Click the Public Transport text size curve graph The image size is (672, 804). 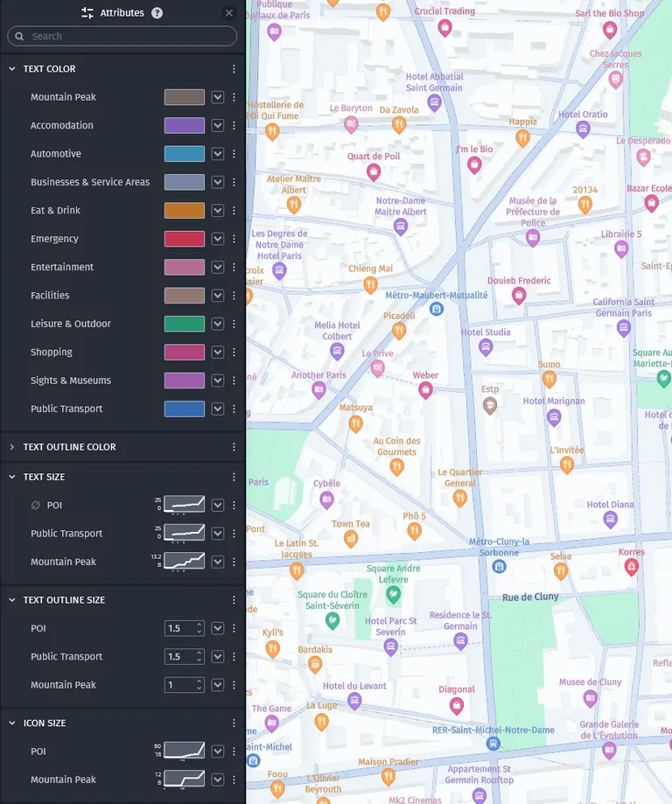click(x=184, y=533)
